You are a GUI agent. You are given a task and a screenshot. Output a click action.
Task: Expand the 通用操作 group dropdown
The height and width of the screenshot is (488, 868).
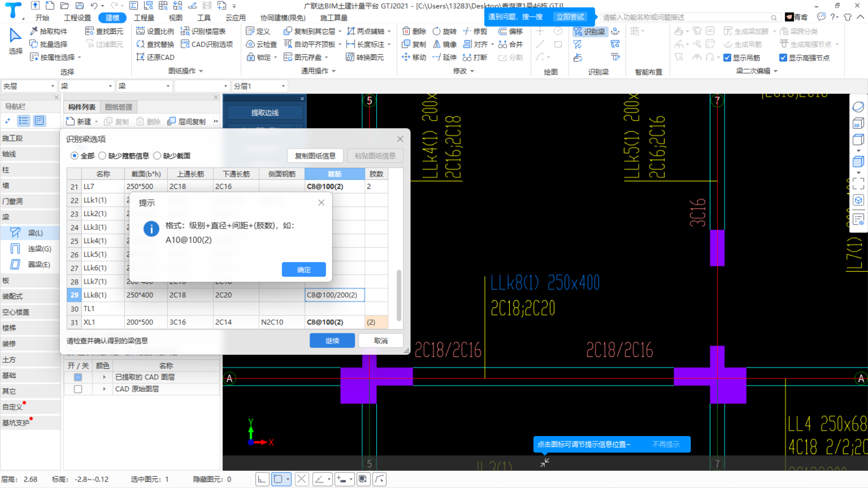[334, 71]
